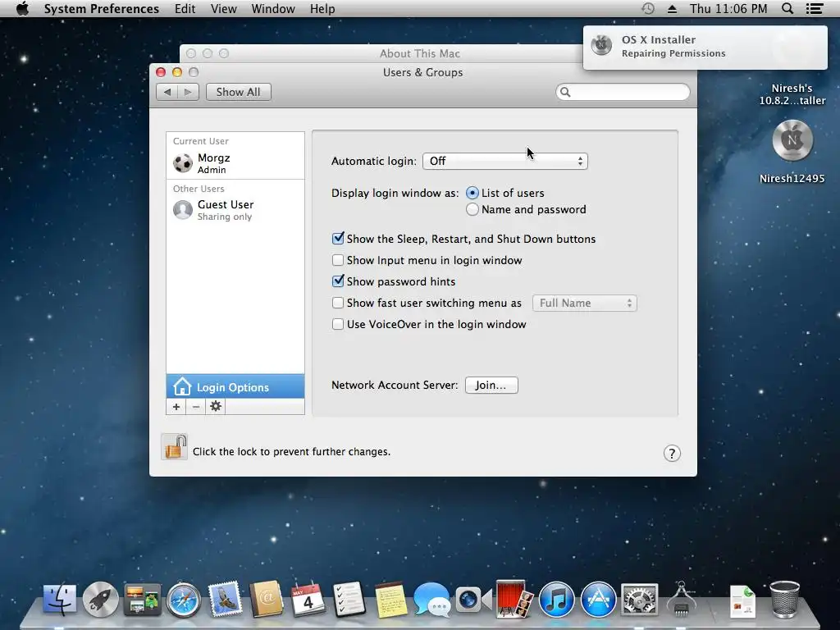Open Mission Control in the Dock
The image size is (840, 630).
point(142,599)
